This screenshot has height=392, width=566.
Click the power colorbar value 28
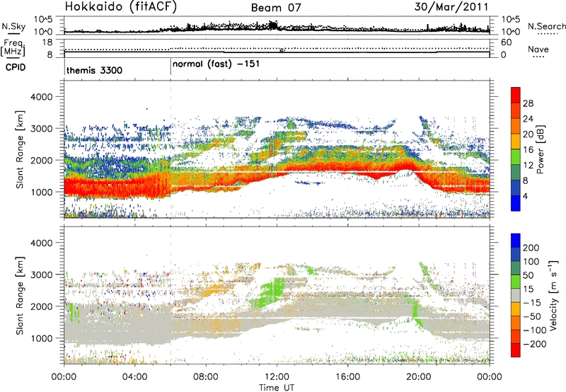tap(528, 103)
